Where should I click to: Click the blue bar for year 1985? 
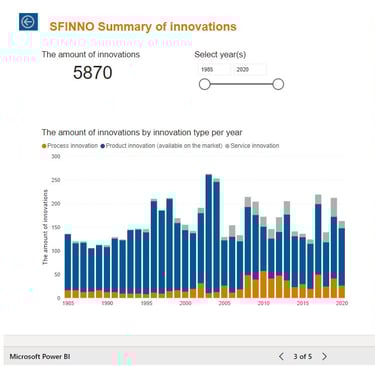click(68, 261)
